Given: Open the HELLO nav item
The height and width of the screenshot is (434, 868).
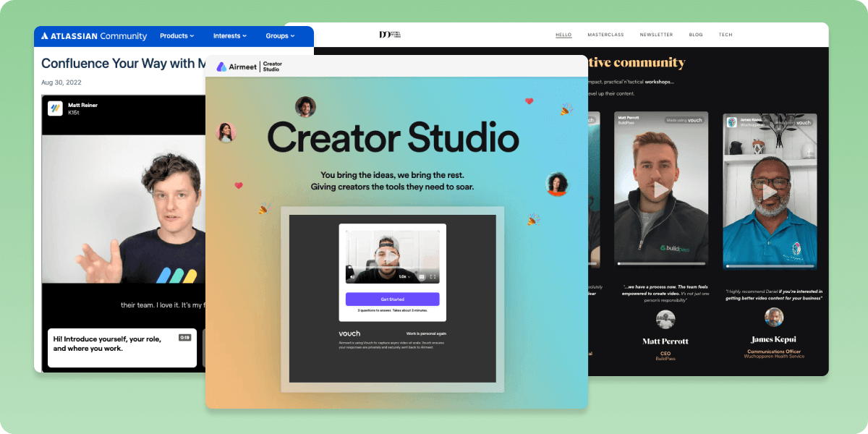Looking at the screenshot, I should click(x=563, y=35).
